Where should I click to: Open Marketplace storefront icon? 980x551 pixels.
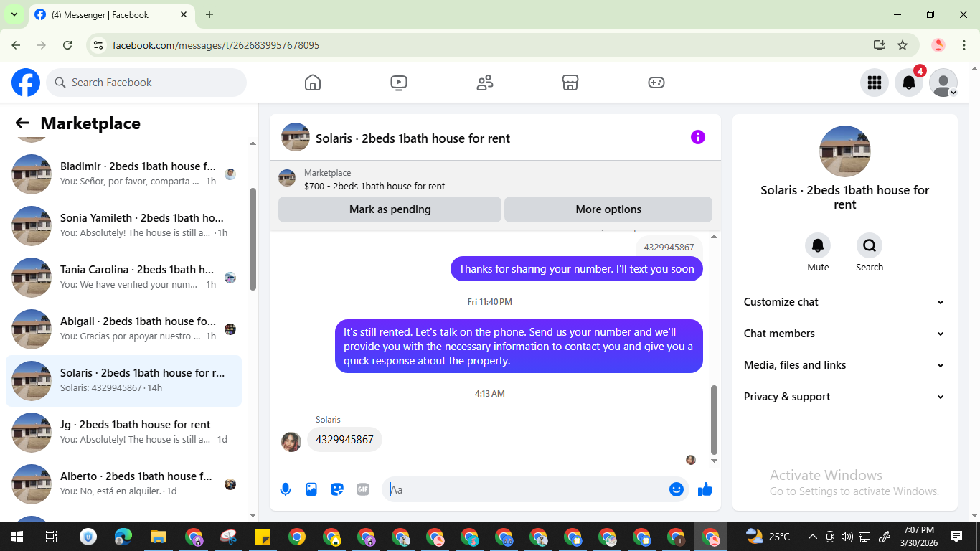click(x=570, y=83)
